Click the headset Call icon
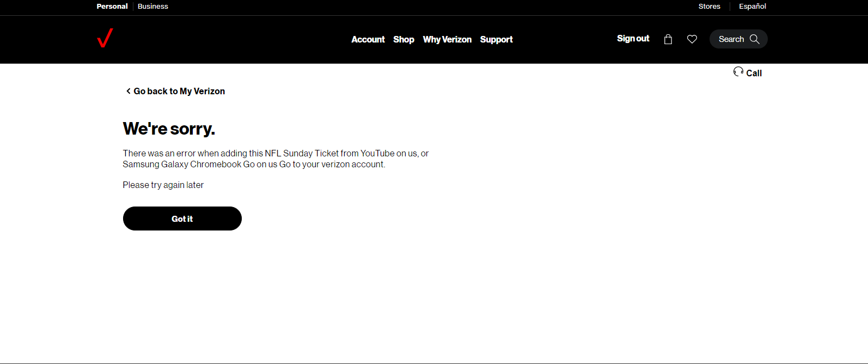 (738, 71)
